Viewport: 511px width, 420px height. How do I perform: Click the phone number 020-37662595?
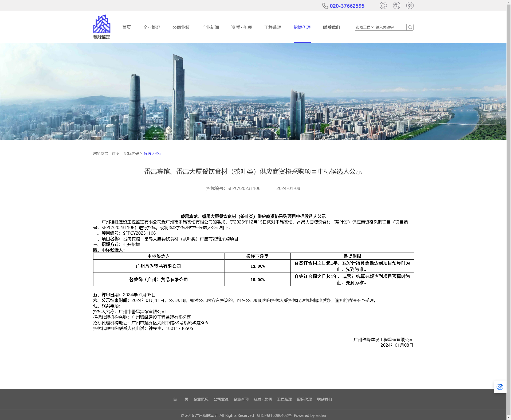click(347, 6)
